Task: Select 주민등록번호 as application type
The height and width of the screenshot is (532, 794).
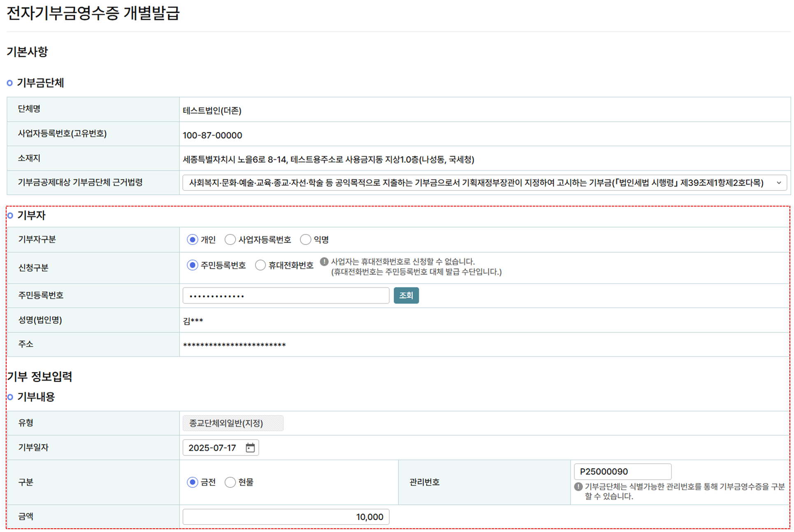Action: click(x=192, y=265)
